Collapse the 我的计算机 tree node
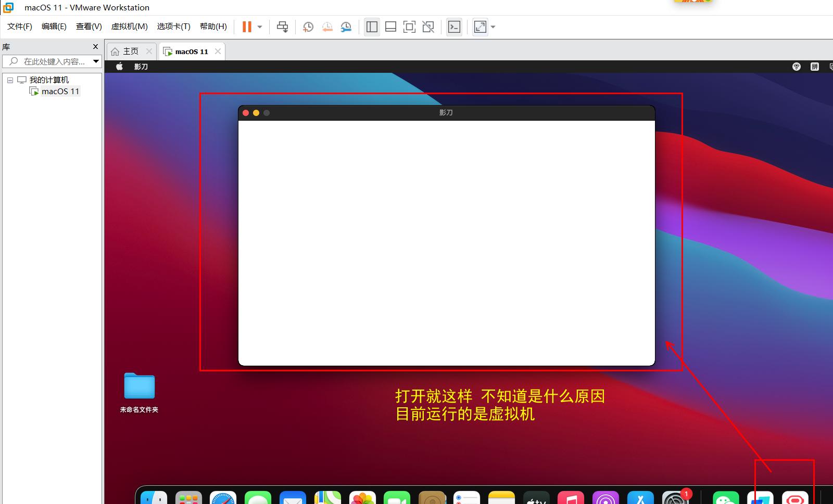Image resolution: width=833 pixels, height=504 pixels. [x=10, y=80]
